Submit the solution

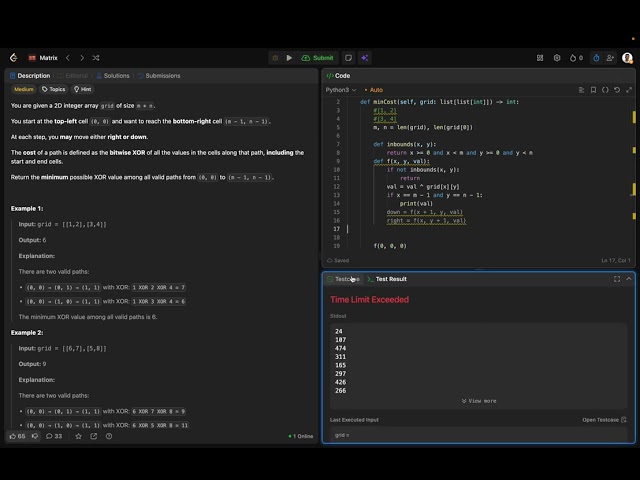click(317, 58)
